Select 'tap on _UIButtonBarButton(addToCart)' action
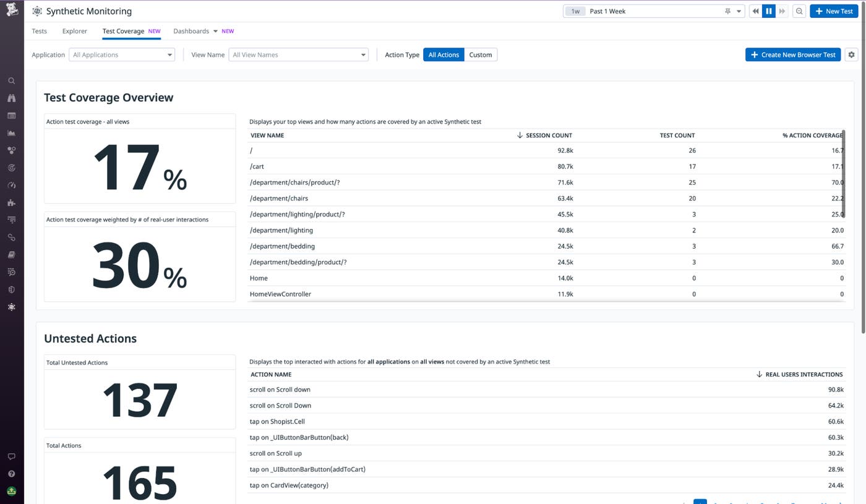This screenshot has width=866, height=504. (547, 469)
